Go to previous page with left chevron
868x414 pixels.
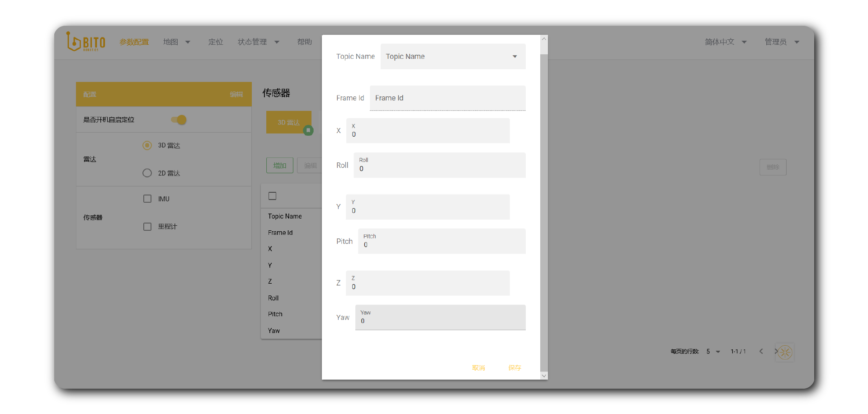tap(761, 352)
